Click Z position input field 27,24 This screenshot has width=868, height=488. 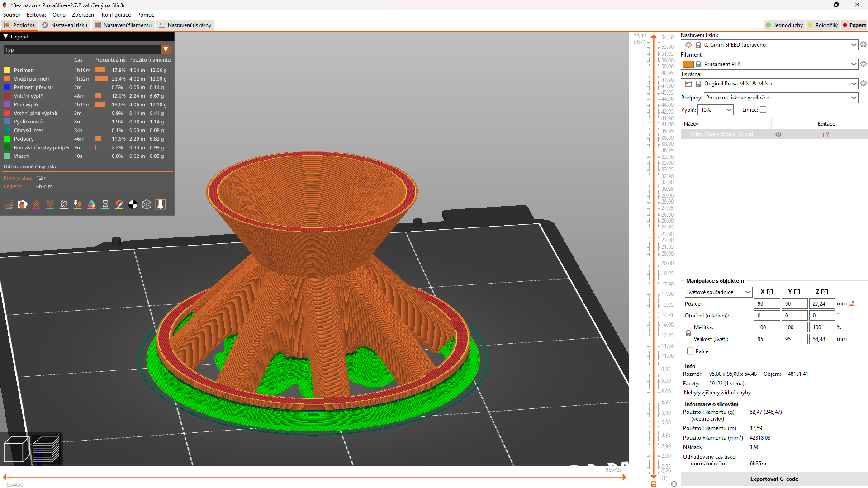822,304
